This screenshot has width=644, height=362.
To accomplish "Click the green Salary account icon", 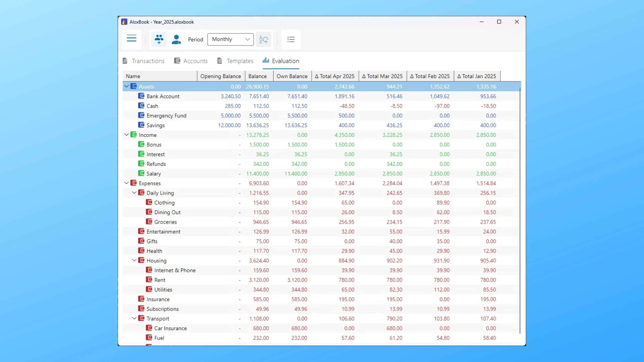I will click(141, 173).
